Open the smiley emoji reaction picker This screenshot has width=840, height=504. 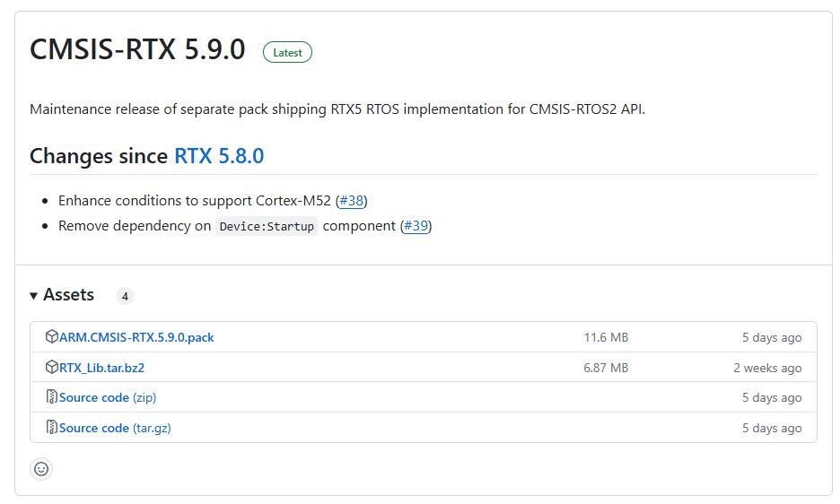click(41, 469)
